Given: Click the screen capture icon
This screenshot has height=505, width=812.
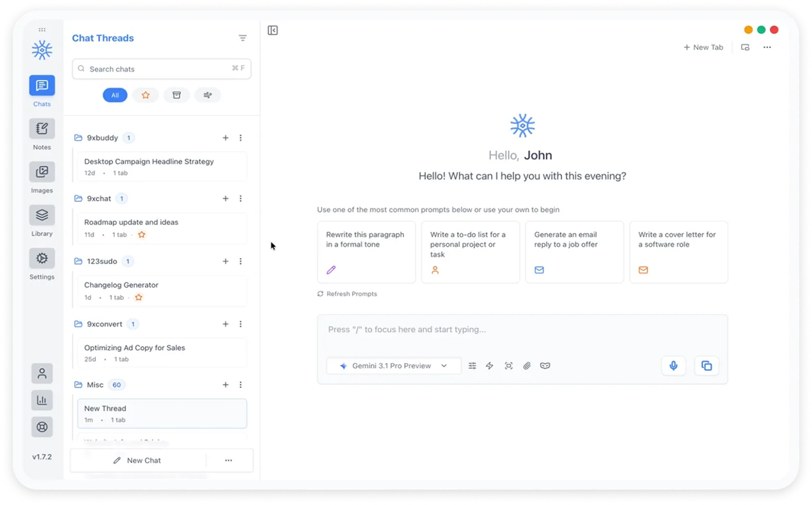Looking at the screenshot, I should tap(509, 366).
